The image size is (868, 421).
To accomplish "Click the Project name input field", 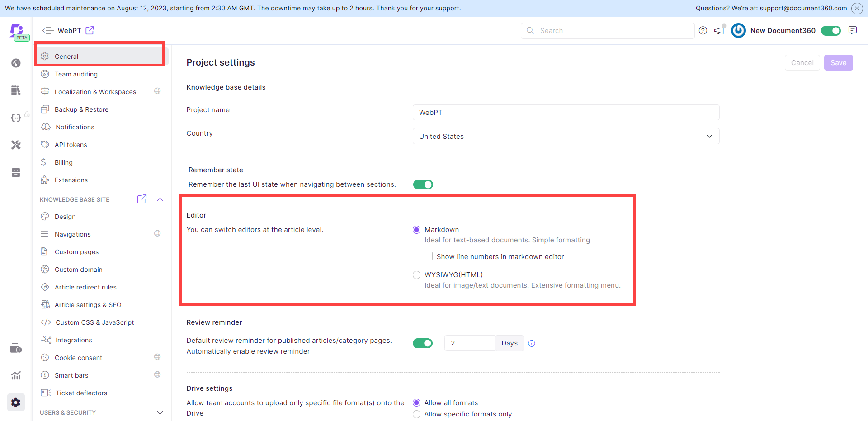I will point(566,112).
